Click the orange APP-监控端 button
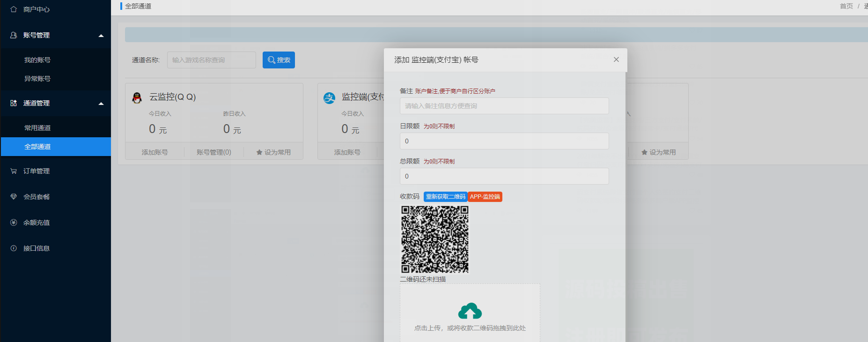Screen dimensions: 868x342 coord(485,197)
